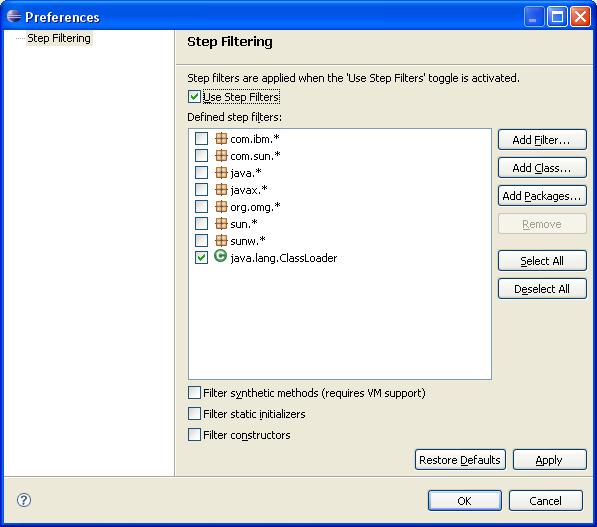Select the com.sun.* filter text
The width and height of the screenshot is (597, 527).
tap(255, 156)
